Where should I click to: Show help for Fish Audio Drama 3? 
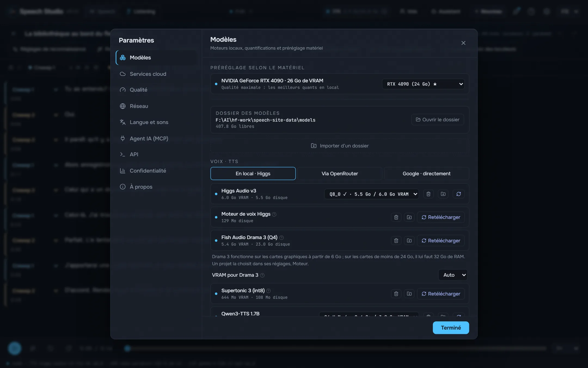(x=281, y=238)
